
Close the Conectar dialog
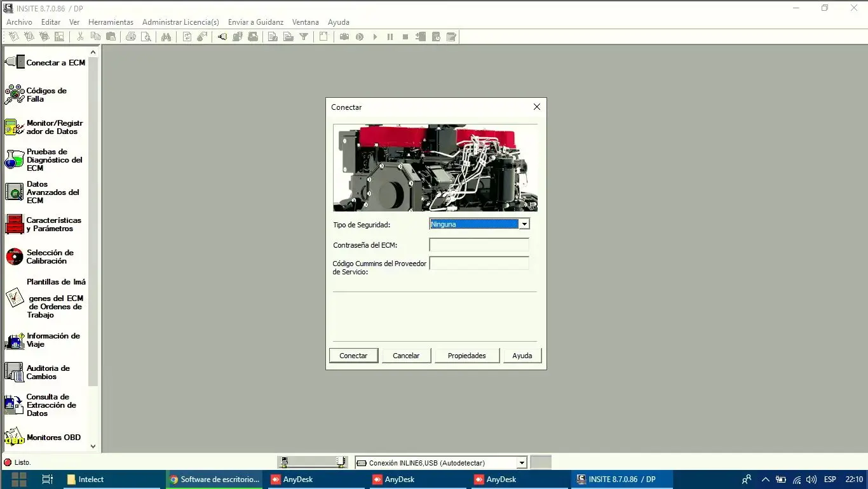(x=537, y=107)
